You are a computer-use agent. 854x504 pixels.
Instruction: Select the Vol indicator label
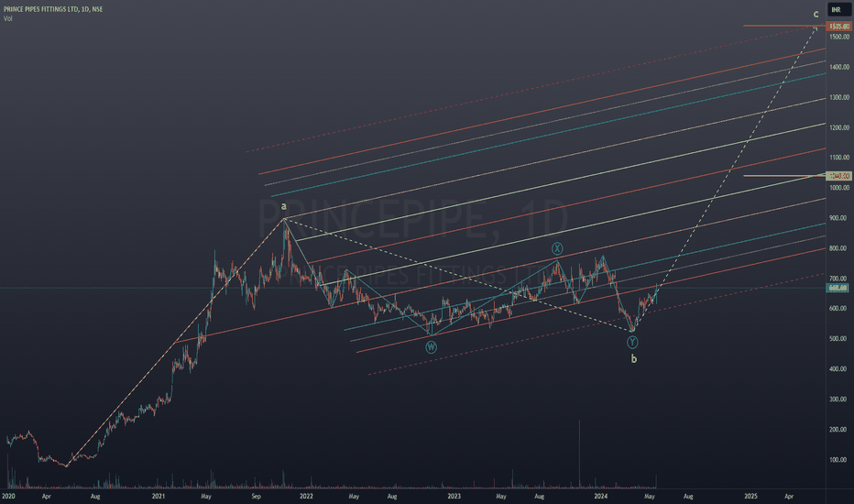(x=7, y=18)
